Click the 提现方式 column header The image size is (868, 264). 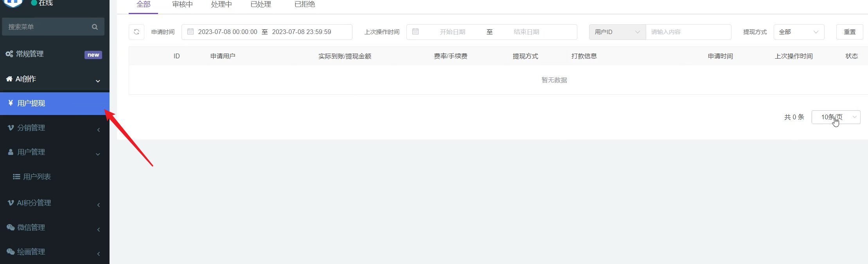point(525,56)
